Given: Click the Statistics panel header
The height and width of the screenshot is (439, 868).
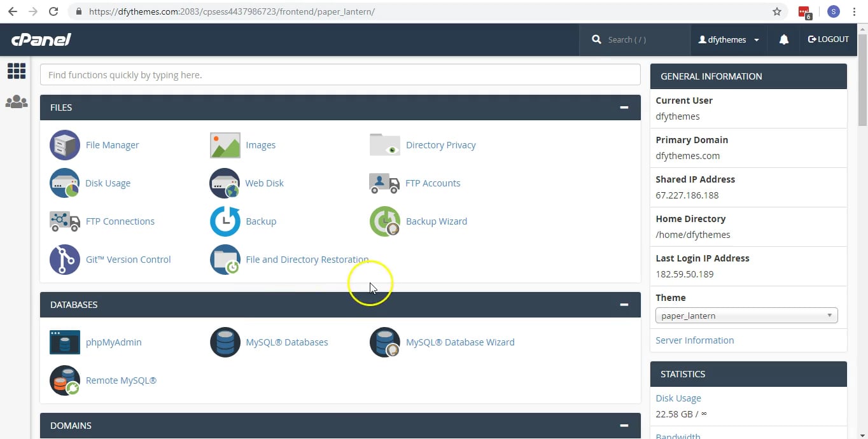Looking at the screenshot, I should 748,374.
